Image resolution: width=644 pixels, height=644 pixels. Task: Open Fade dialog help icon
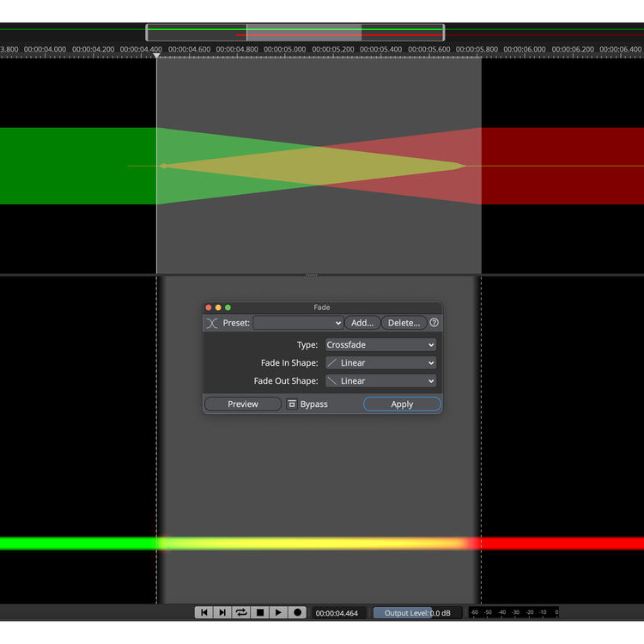click(434, 323)
